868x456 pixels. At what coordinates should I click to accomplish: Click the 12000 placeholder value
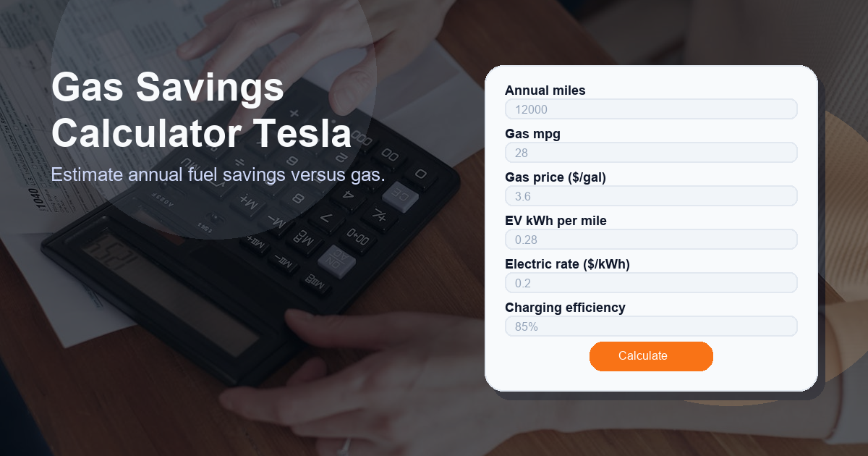[x=530, y=109]
